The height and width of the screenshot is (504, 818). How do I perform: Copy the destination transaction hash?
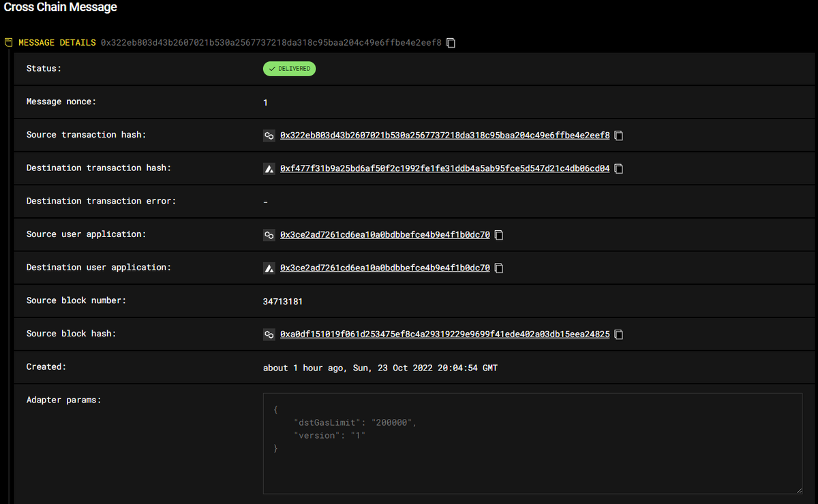point(619,168)
